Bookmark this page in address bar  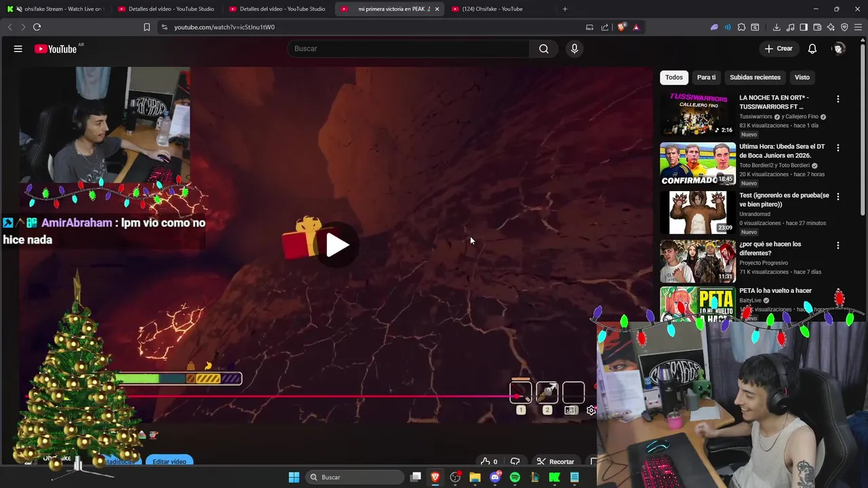(146, 27)
